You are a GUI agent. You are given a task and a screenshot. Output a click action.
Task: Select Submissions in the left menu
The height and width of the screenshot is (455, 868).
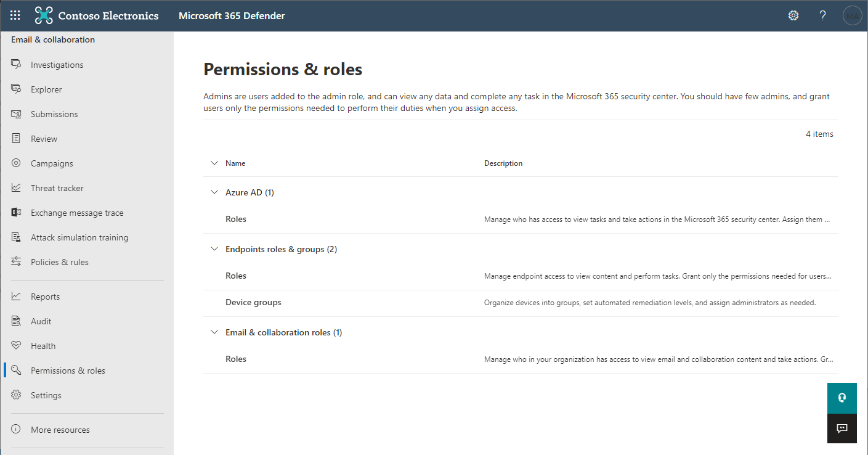tap(54, 114)
